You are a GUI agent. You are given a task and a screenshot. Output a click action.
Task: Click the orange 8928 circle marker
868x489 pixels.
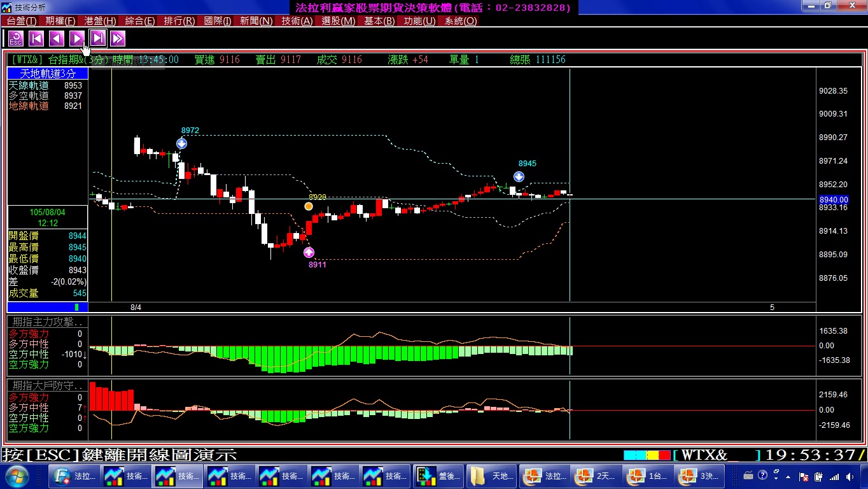point(309,206)
